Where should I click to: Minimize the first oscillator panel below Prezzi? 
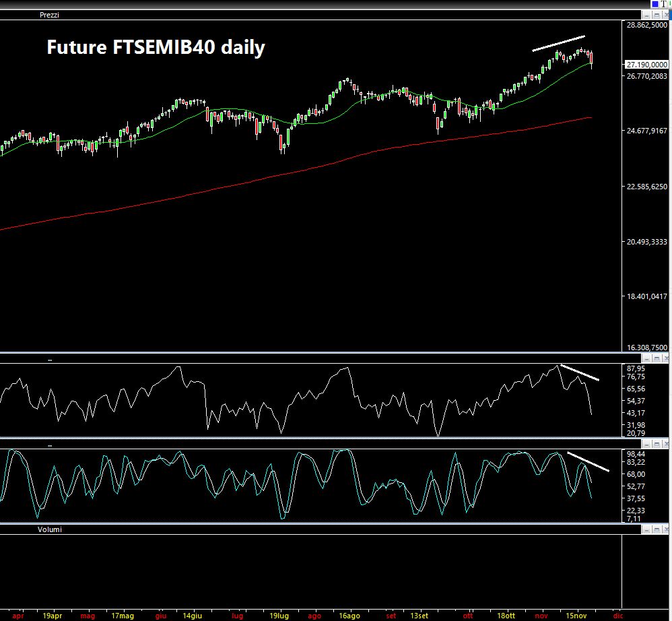point(646,358)
